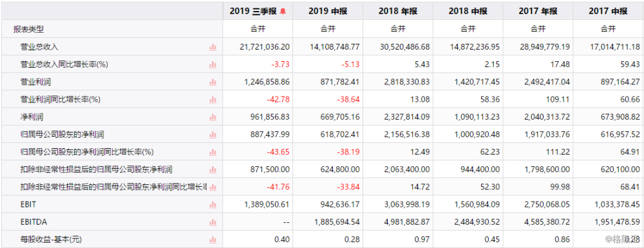Click value 28,949,779.19
The image size is (644, 248).
(x=545, y=47)
